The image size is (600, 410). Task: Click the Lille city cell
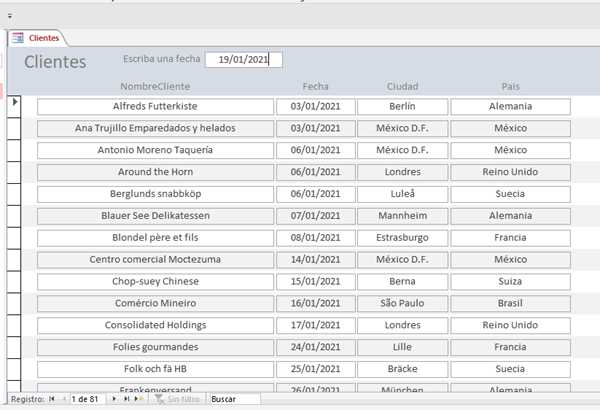pyautogui.click(x=403, y=347)
